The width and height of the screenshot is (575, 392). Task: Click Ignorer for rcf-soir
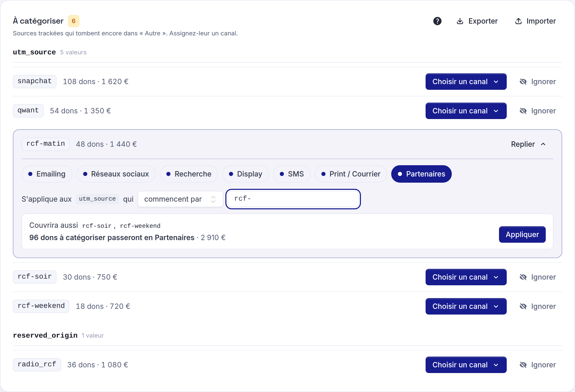click(543, 277)
